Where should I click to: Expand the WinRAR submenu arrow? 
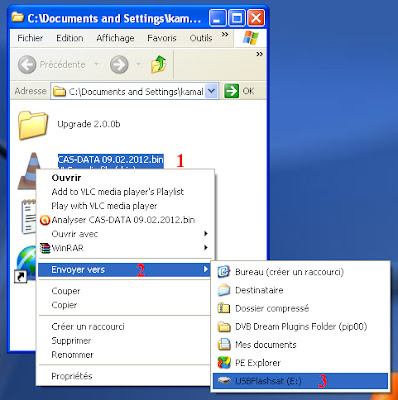(x=206, y=248)
